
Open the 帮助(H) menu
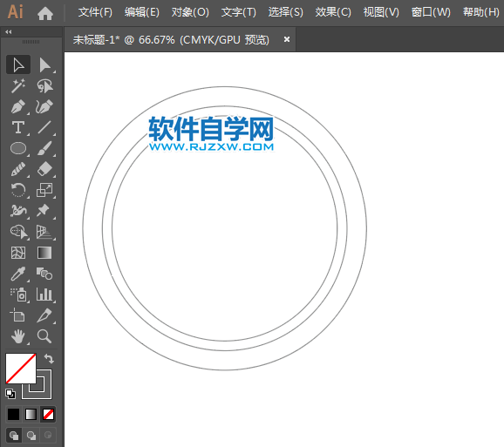pos(480,12)
